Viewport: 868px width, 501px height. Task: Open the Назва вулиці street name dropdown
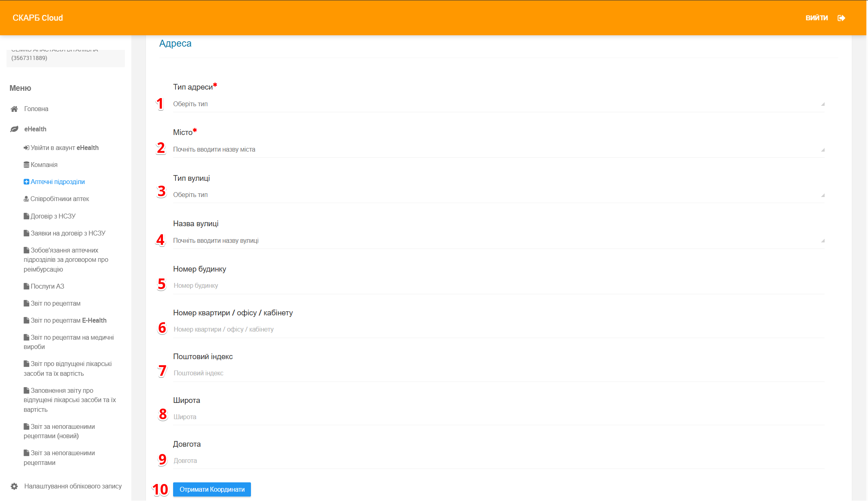[498, 240]
